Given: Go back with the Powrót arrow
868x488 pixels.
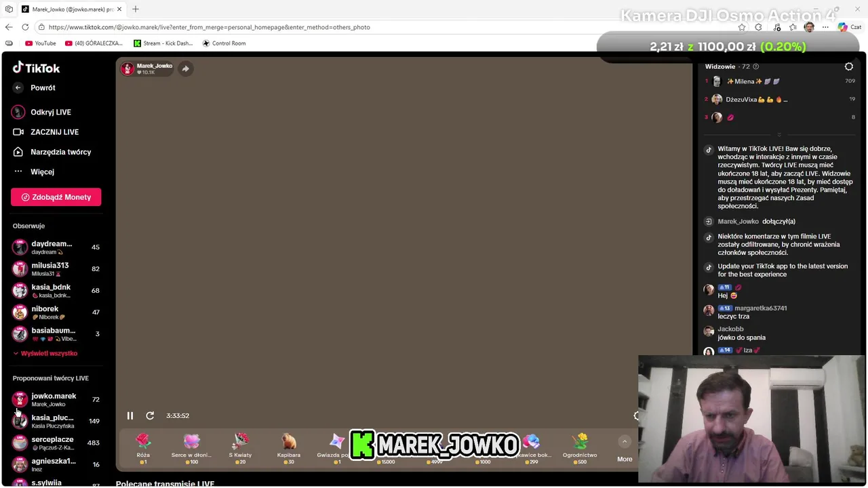Looking at the screenshot, I should 18,87.
